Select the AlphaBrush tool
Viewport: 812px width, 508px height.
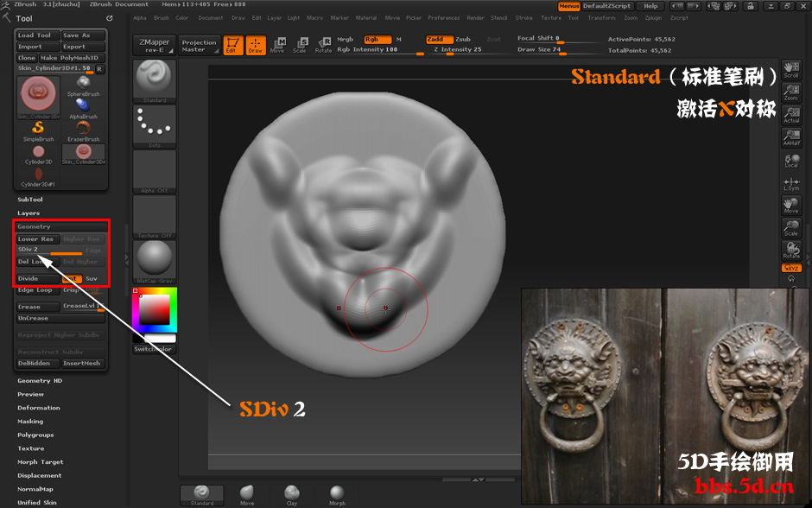[84, 109]
